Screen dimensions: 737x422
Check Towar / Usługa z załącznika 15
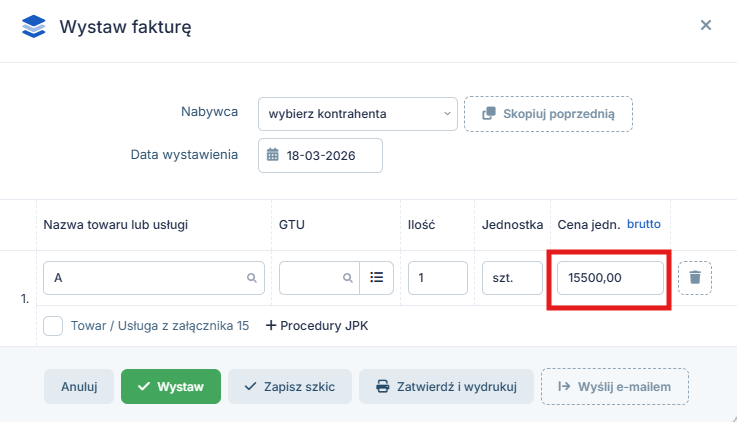53,325
